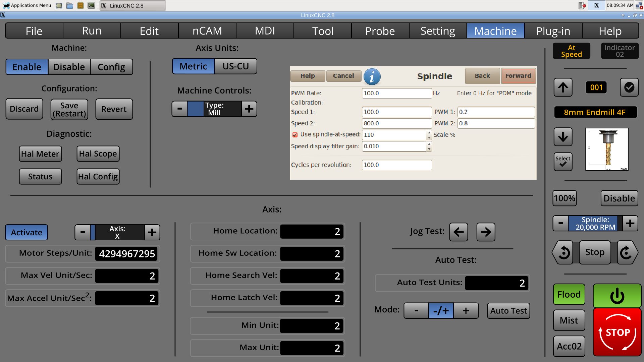Click Forward in Spindle dialog
The width and height of the screenshot is (644, 362).
coord(518,76)
